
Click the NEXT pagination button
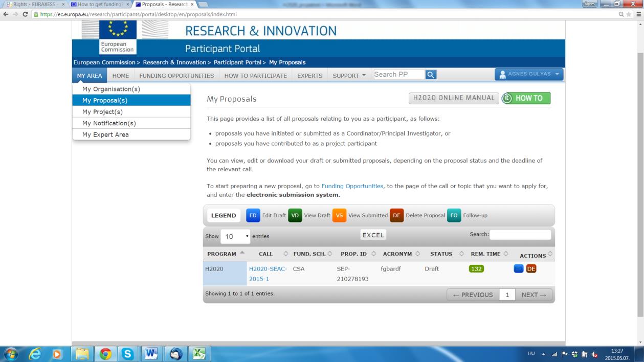pos(534,295)
